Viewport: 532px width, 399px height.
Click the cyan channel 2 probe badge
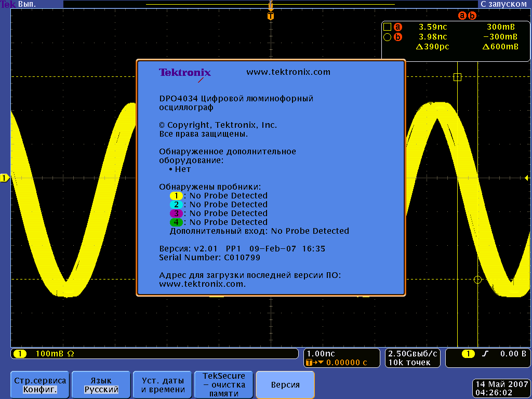[x=176, y=205]
